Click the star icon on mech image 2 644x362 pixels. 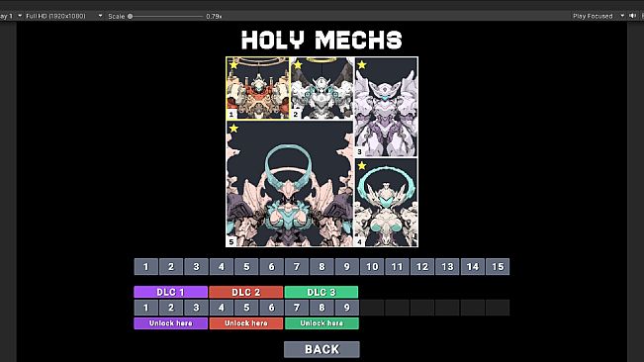(298, 64)
